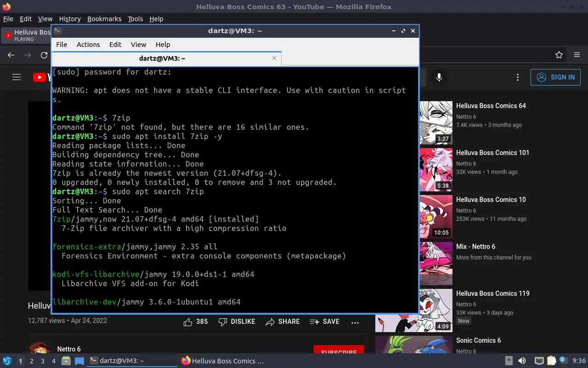
Task: Open YouTube guide hamburger menu
Action: tap(17, 77)
